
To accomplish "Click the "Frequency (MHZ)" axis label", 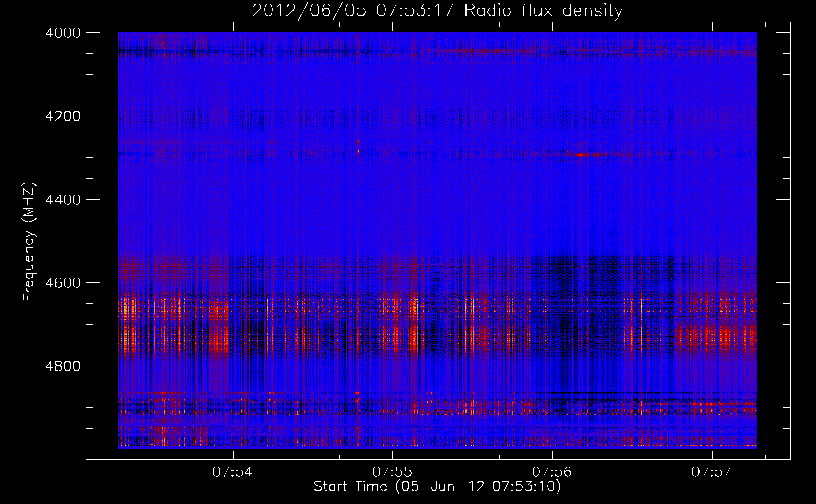I will (x=29, y=242).
